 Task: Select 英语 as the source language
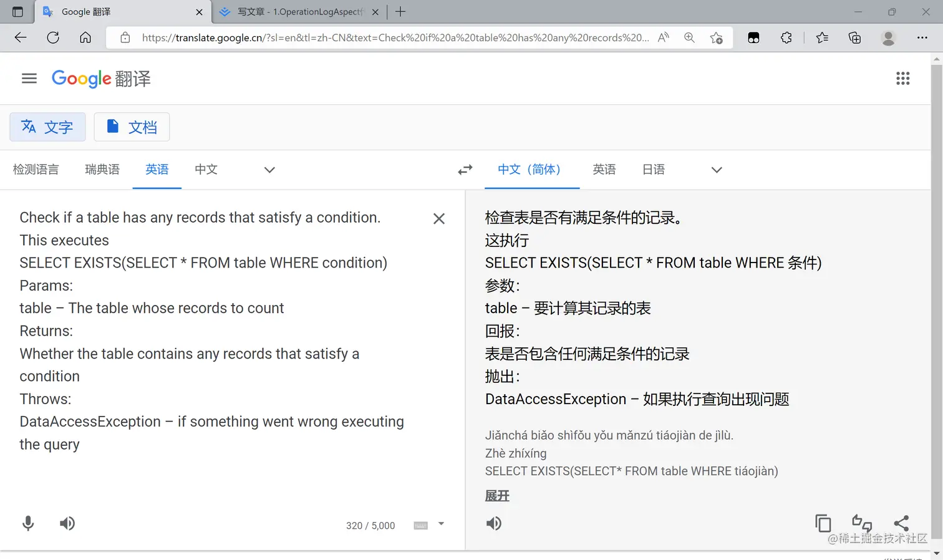(x=157, y=170)
